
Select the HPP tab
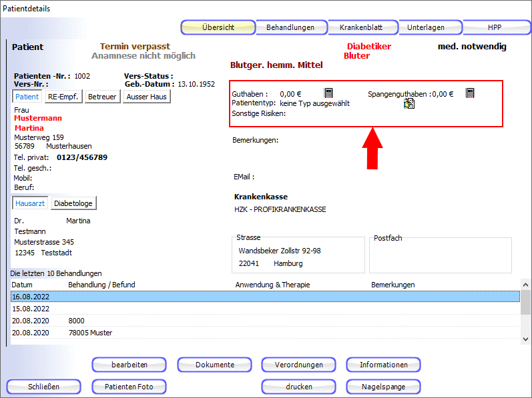coord(494,28)
